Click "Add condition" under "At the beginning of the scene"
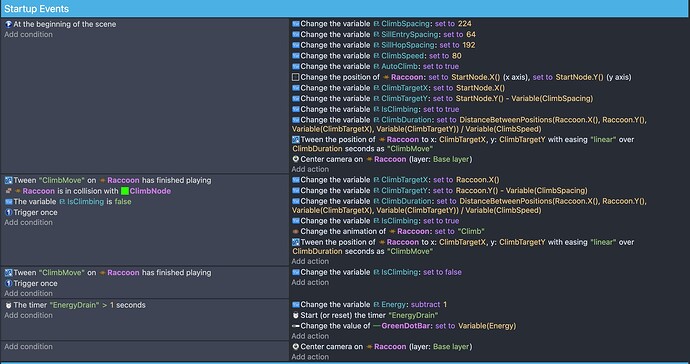690x364 pixels. 28,34
